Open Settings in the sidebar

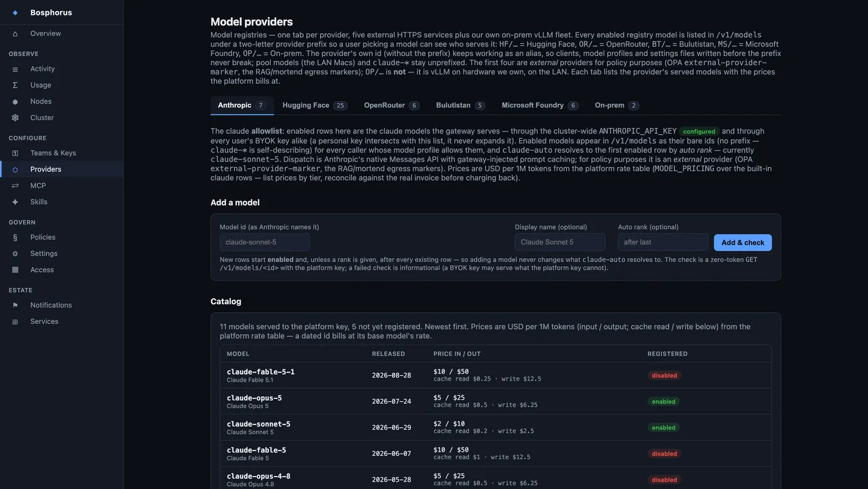61,253
